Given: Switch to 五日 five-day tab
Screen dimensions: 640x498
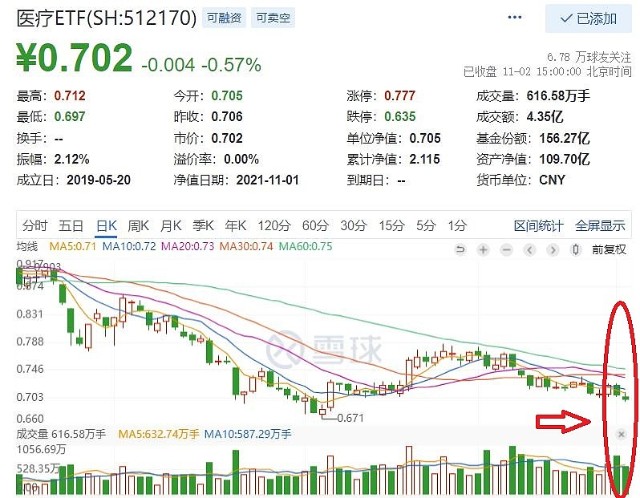Looking at the screenshot, I should tap(71, 225).
